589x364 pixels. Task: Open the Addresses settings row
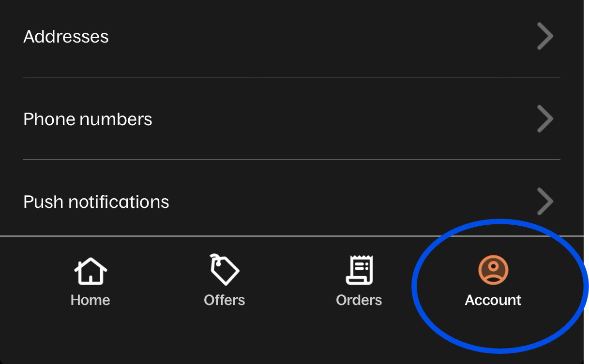292,37
